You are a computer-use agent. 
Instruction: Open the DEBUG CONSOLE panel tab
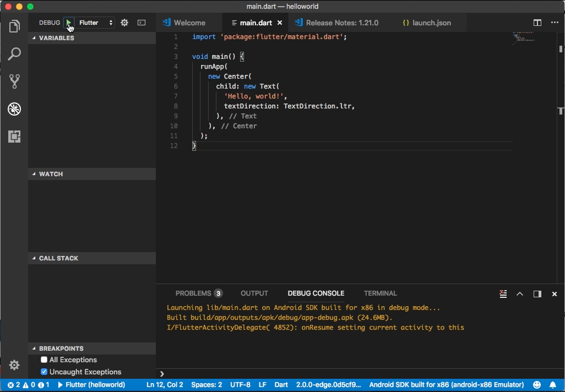pyautogui.click(x=316, y=293)
